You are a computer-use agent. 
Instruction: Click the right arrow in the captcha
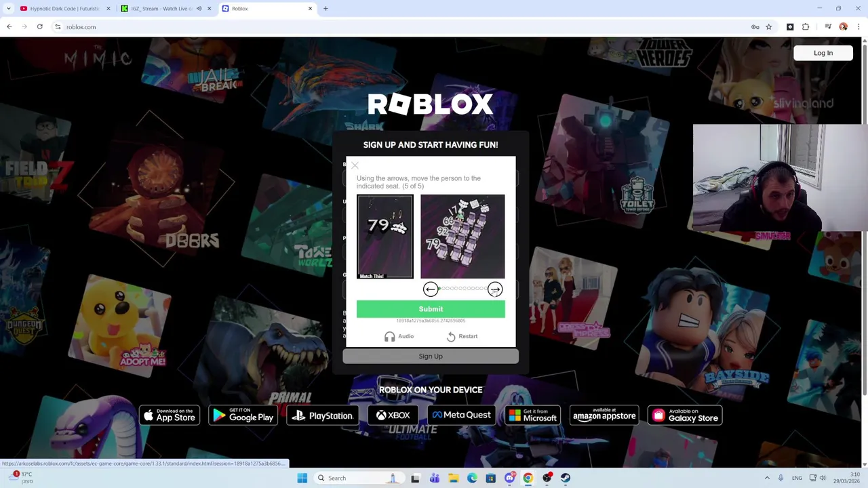point(495,289)
